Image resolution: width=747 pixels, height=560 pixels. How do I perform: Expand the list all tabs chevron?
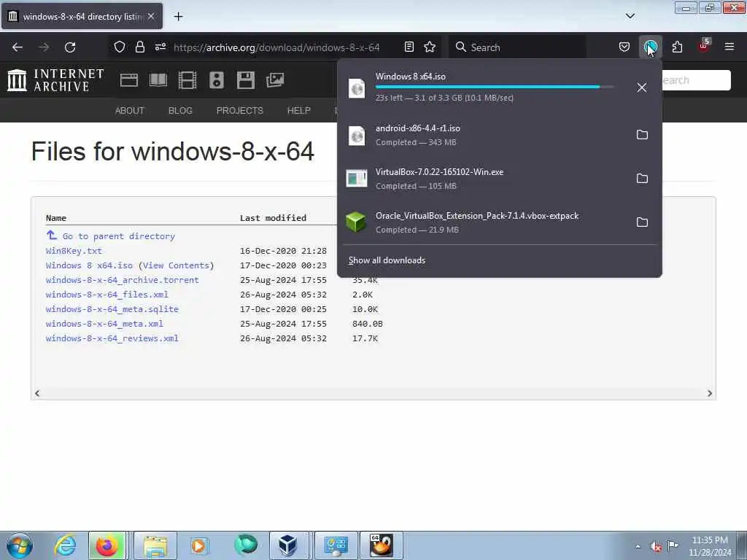tap(630, 16)
